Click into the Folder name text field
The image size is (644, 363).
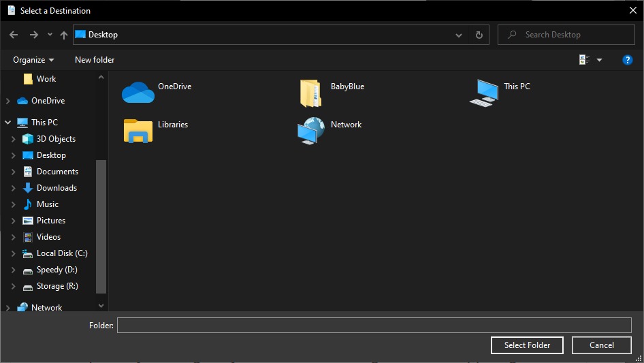tap(374, 326)
